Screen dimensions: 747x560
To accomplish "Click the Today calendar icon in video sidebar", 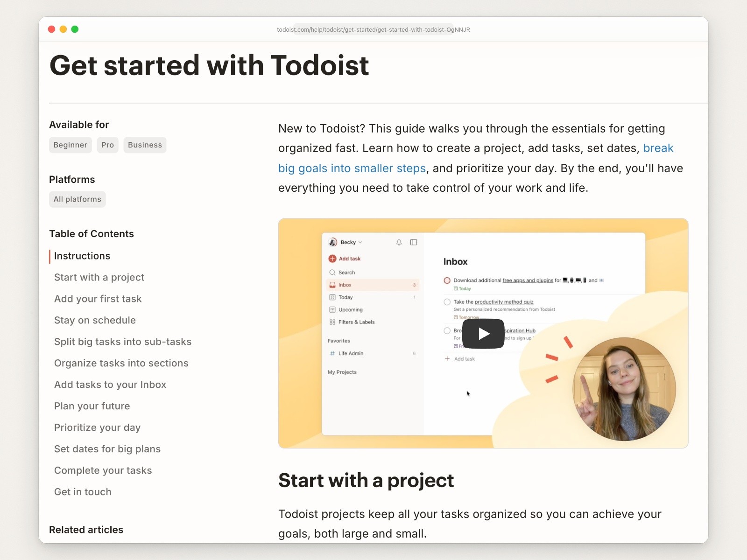I will [332, 297].
